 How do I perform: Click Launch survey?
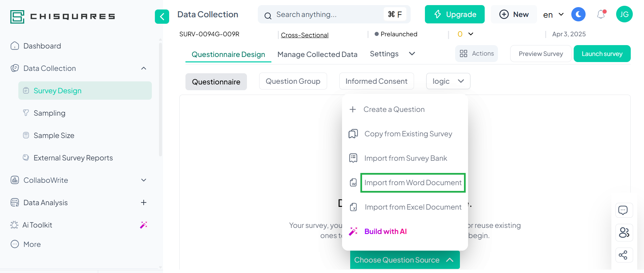pyautogui.click(x=602, y=54)
